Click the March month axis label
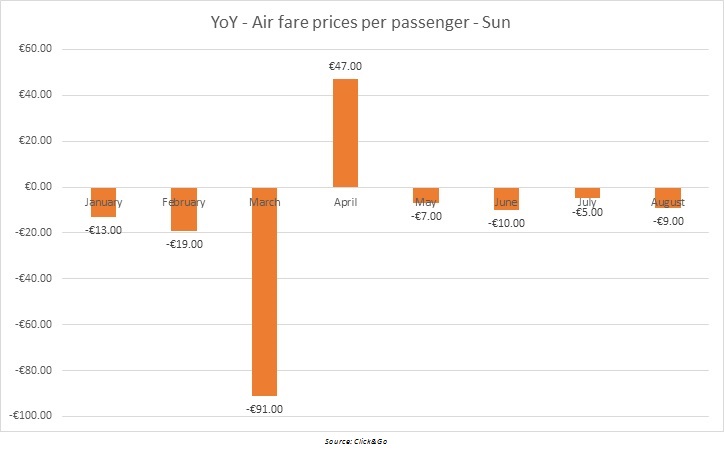The height and width of the screenshot is (455, 724). (x=265, y=202)
